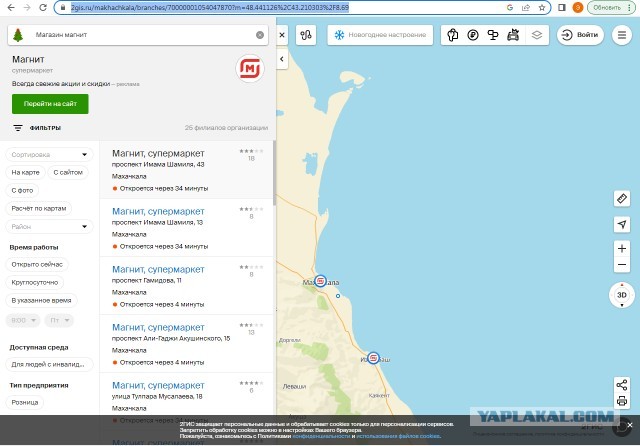Click the print map icon
Screen dimensions: 640x446
622,401
